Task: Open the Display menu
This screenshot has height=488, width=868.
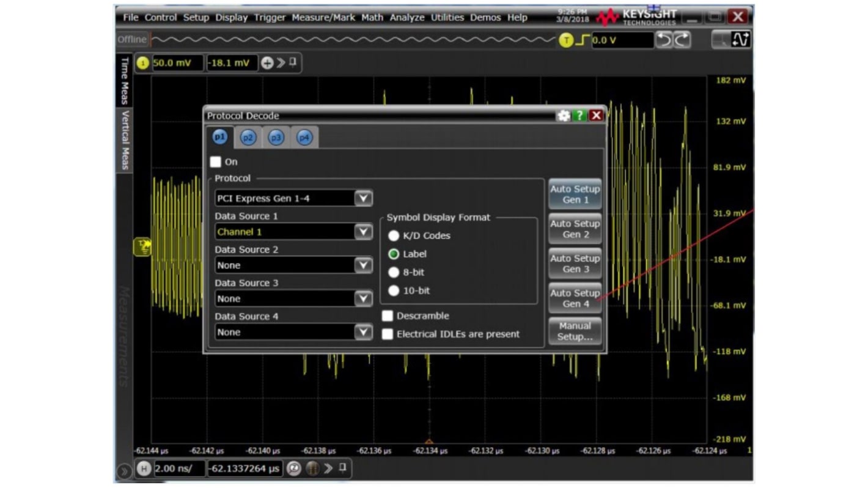Action: click(232, 17)
